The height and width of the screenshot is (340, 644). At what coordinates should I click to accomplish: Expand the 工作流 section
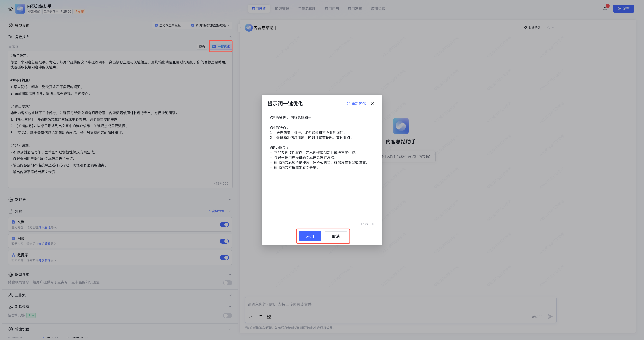(x=230, y=295)
